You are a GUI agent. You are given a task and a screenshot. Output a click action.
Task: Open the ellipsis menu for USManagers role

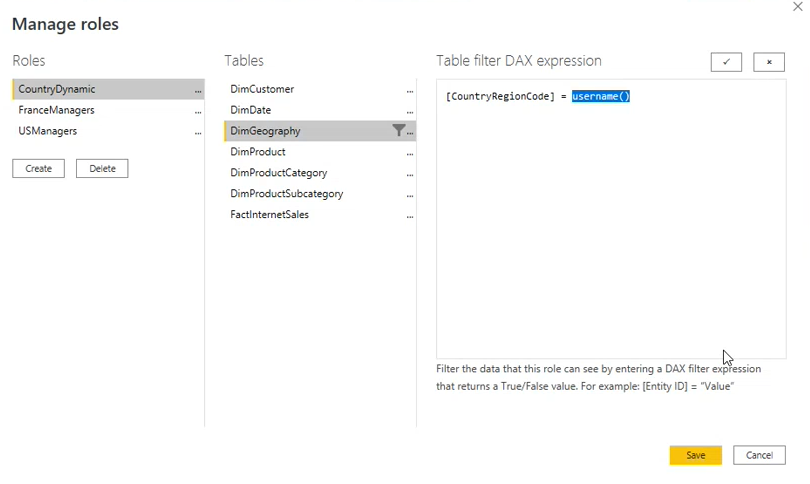[198, 132]
